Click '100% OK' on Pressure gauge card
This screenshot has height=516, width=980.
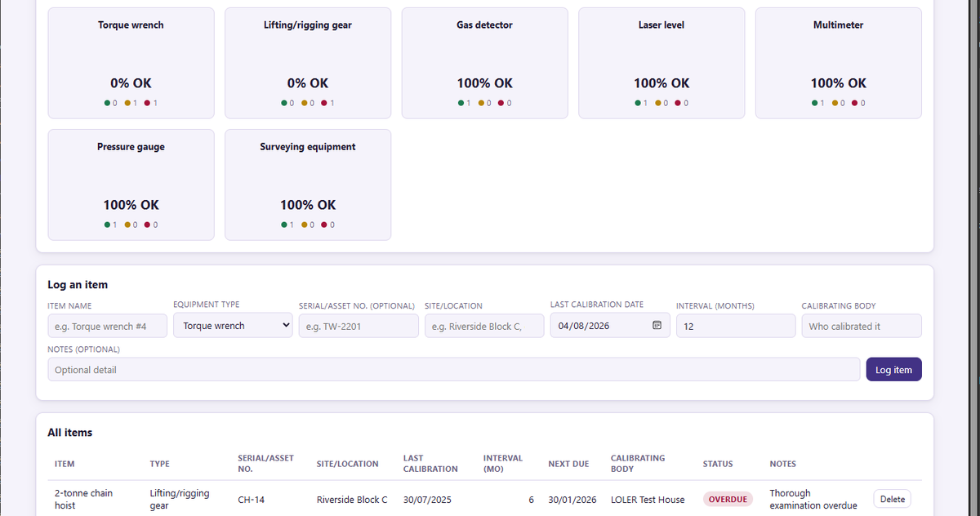point(131,205)
